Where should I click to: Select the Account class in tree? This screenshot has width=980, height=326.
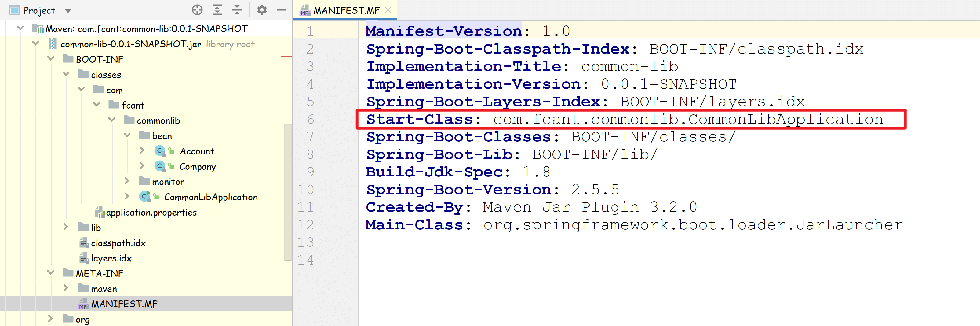click(197, 151)
